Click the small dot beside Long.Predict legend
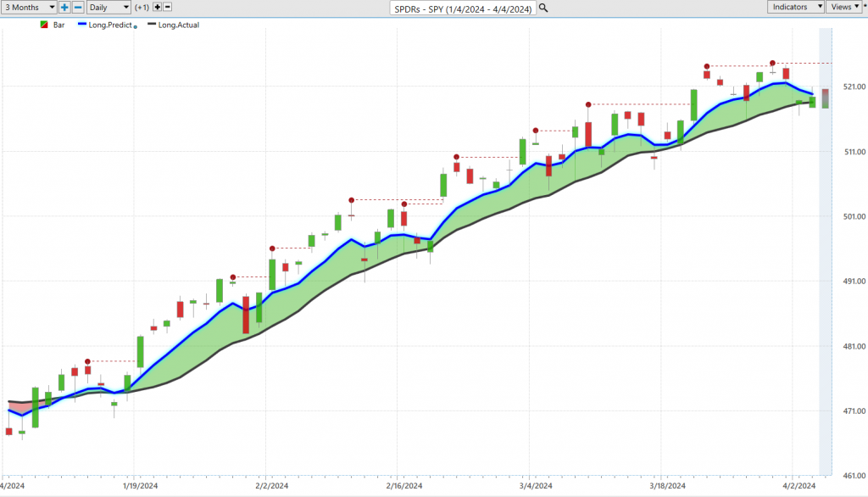 pos(136,26)
